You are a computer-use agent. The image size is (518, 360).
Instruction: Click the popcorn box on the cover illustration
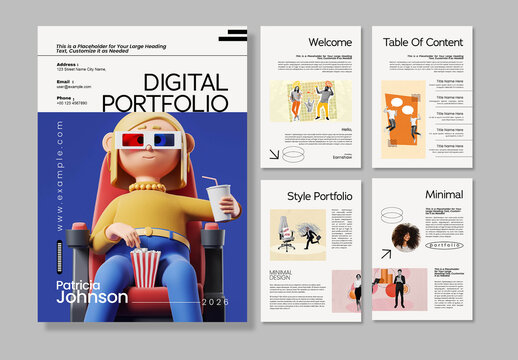tap(145, 268)
